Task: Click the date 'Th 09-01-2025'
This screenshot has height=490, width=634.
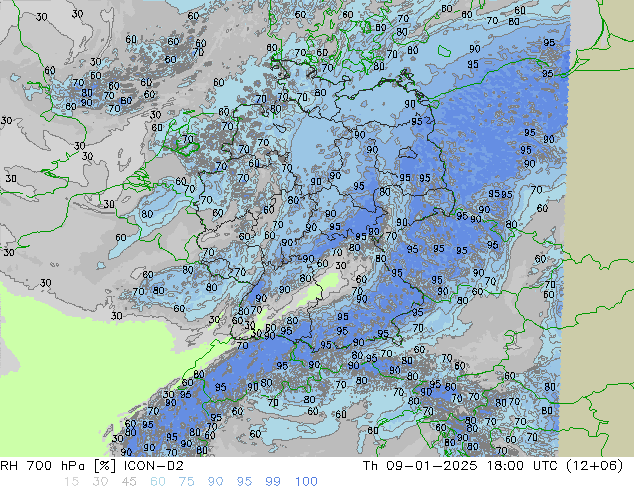Action: point(420,466)
